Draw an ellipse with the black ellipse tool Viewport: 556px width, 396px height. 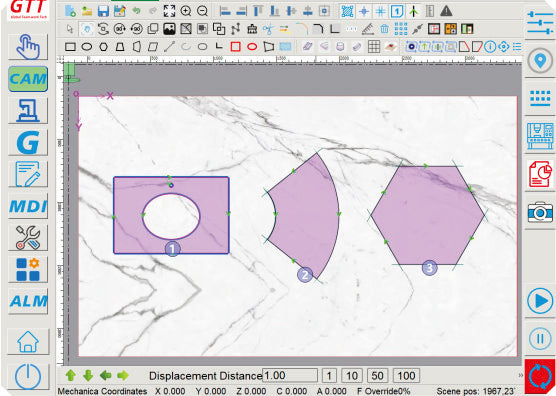coord(87,46)
